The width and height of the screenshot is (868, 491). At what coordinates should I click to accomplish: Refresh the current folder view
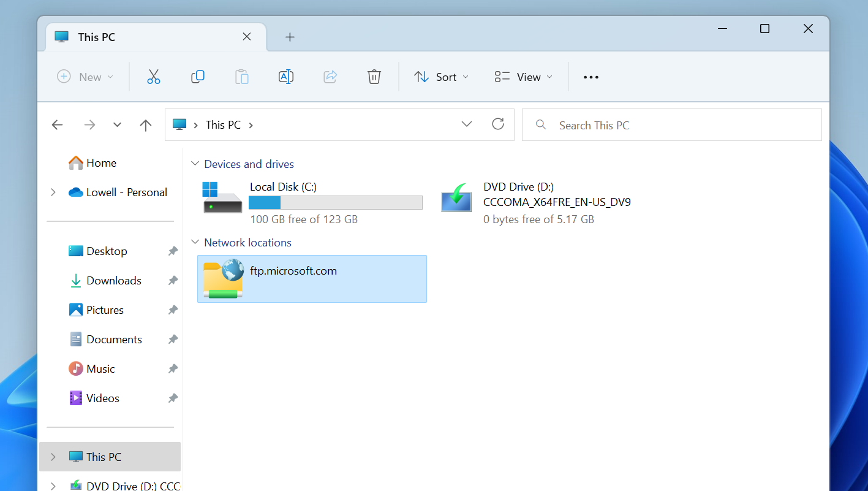[x=497, y=124]
